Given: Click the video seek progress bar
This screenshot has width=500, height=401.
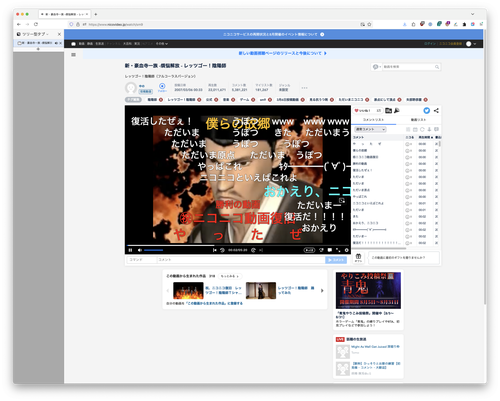Looking at the screenshot, I should click(x=238, y=246).
